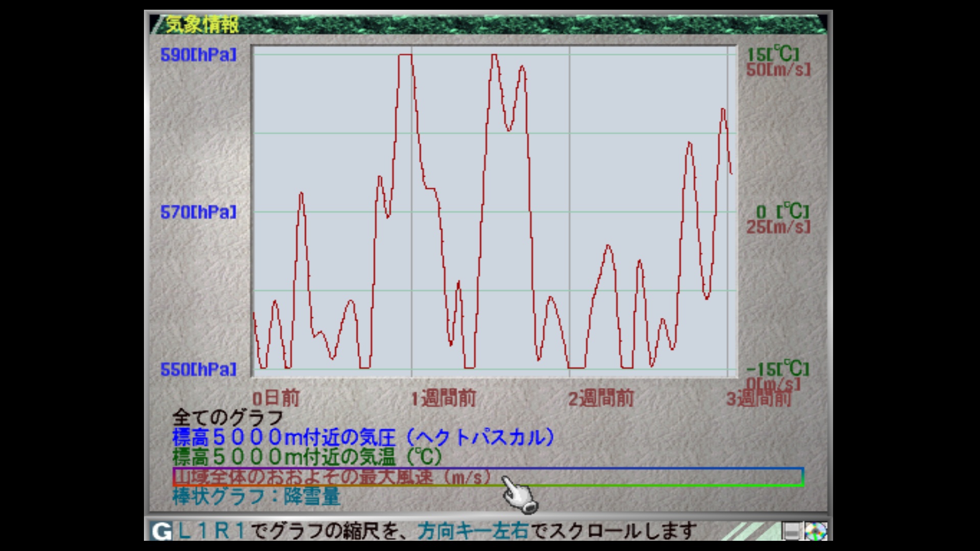Image resolution: width=980 pixels, height=551 pixels.
Task: Click the 0日前 time axis label
Action: (x=276, y=398)
